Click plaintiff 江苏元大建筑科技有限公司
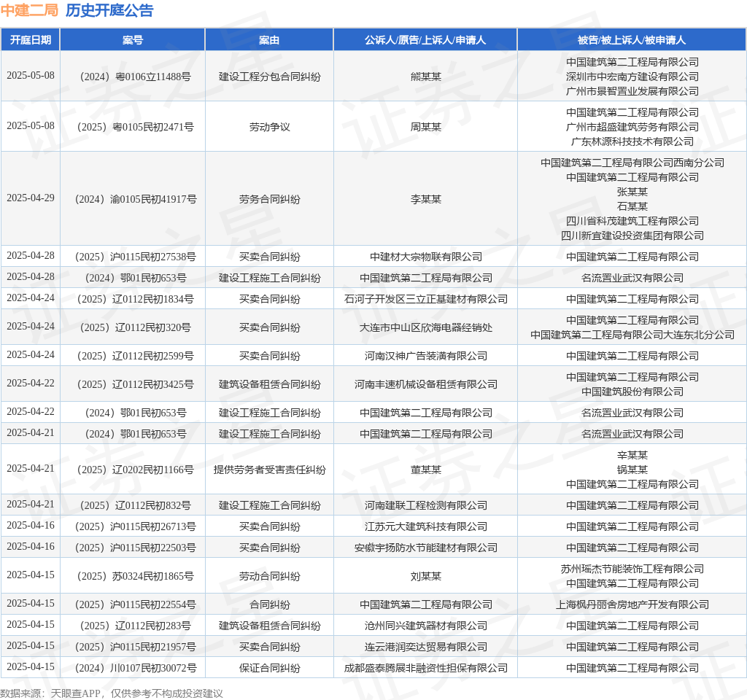747x700 pixels. 426,526
